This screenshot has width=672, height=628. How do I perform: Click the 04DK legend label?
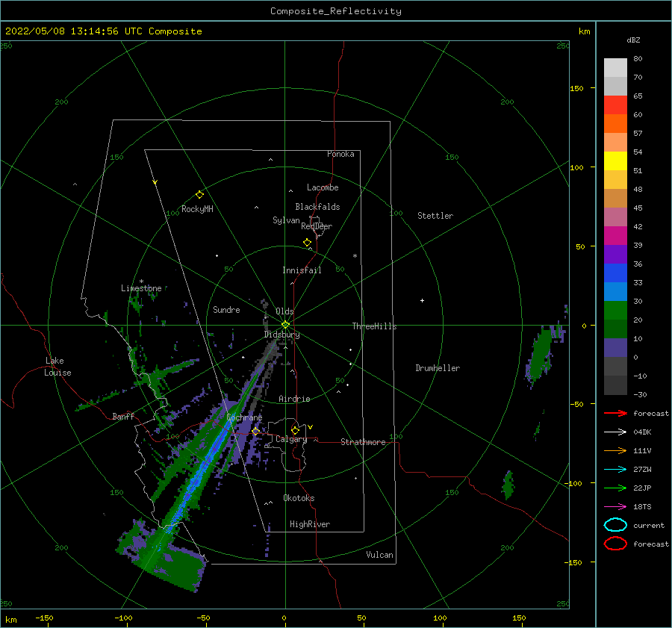tap(642, 432)
